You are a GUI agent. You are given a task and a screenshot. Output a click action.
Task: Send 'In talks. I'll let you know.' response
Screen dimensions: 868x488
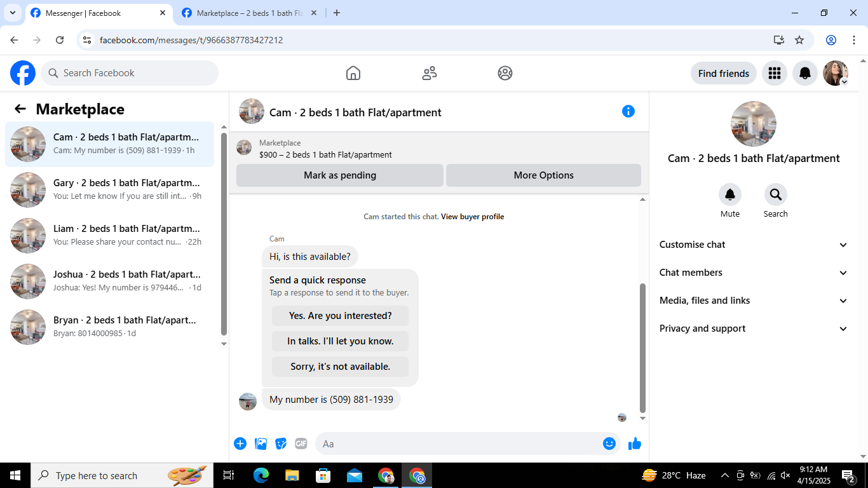[x=340, y=341]
